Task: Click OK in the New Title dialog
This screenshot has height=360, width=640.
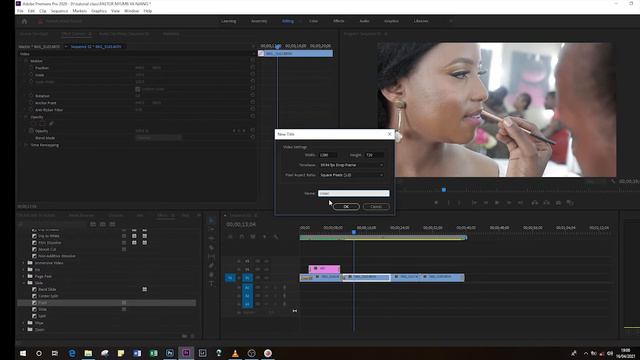Action: [346, 207]
